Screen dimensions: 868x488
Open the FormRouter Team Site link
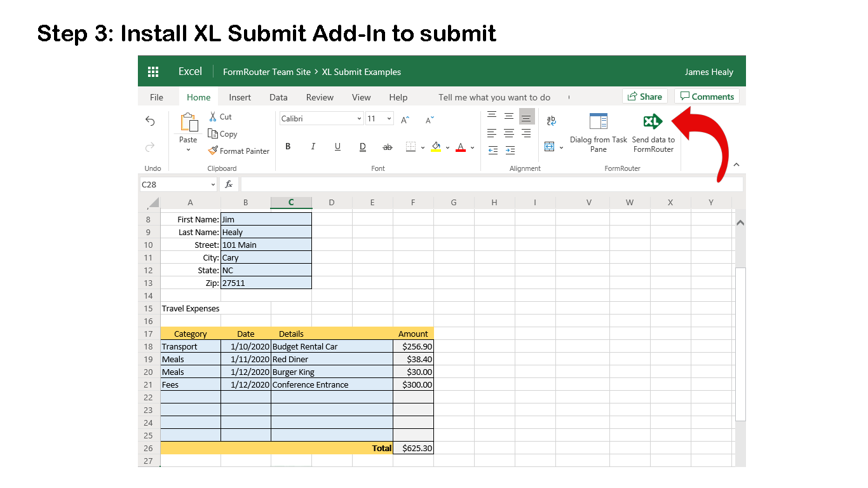pos(267,72)
